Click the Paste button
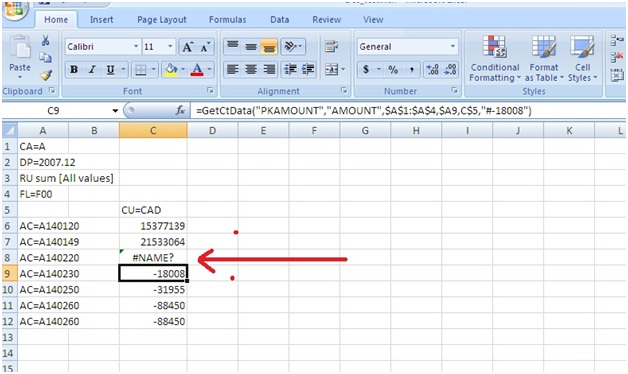Viewport: 628px width, 374px height. (20, 58)
